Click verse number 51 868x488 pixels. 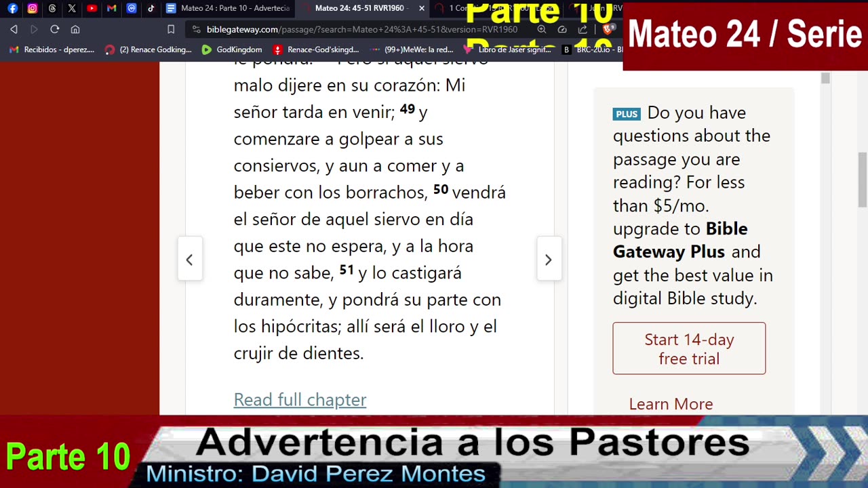[x=347, y=270]
